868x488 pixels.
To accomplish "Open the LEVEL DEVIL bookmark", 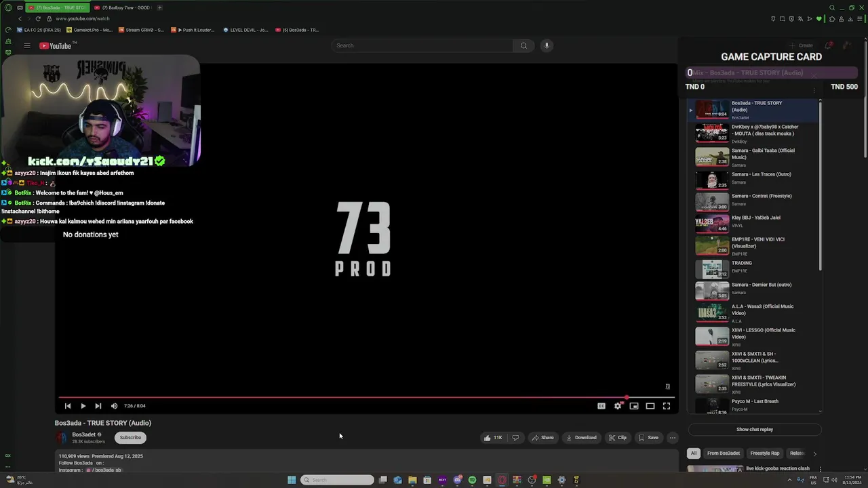I will (x=245, y=30).
